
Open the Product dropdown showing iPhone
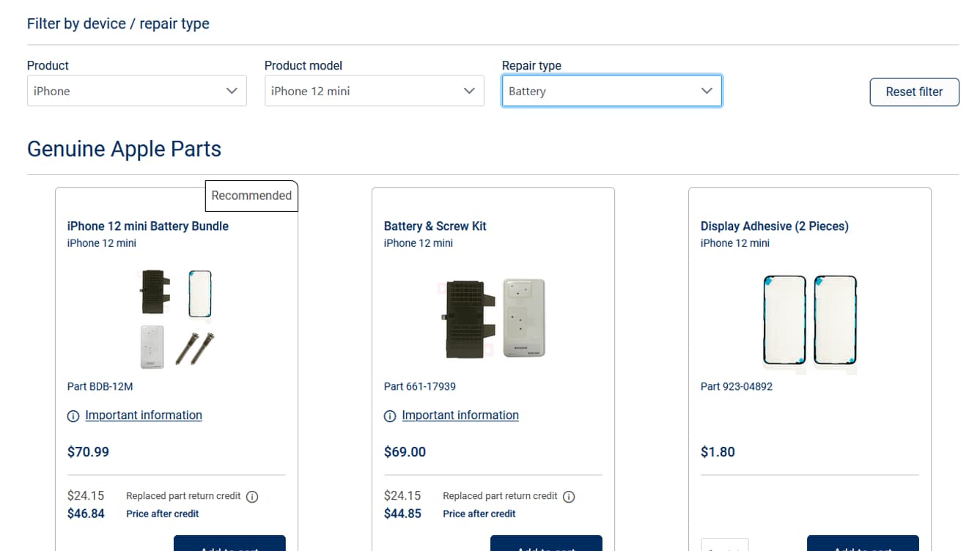point(136,91)
